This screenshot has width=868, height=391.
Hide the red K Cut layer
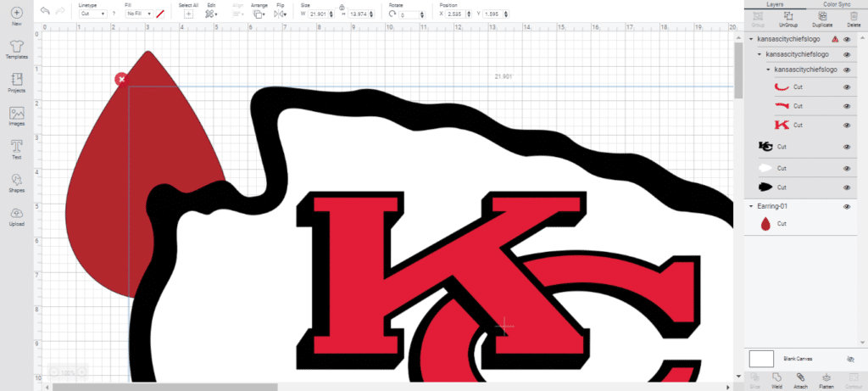point(847,126)
